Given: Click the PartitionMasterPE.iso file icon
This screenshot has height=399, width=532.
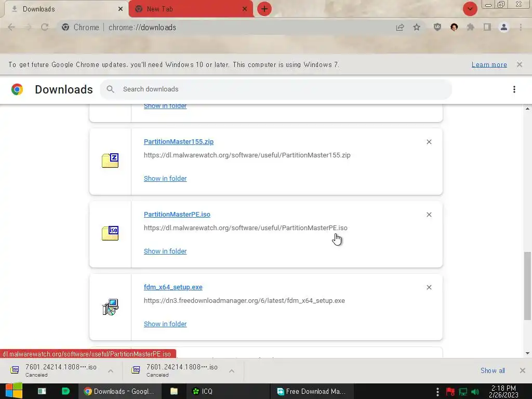Looking at the screenshot, I should (x=110, y=233).
